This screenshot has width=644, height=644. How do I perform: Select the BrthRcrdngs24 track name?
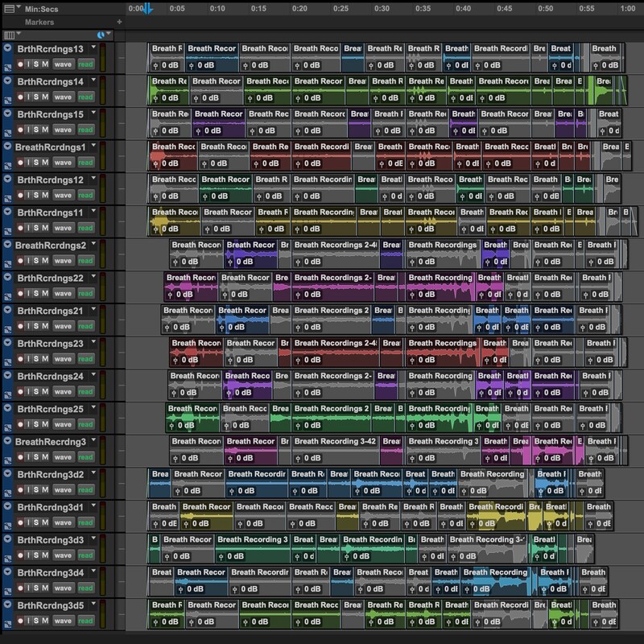[50, 376]
